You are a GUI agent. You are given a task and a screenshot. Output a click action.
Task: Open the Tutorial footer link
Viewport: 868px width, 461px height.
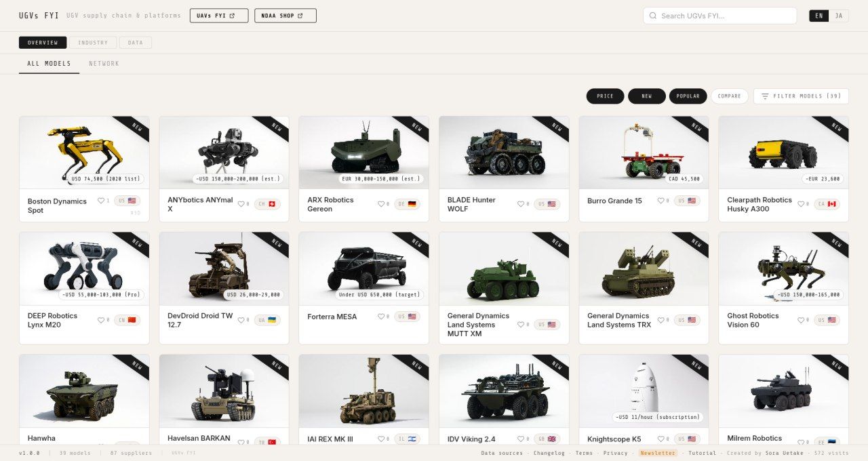point(702,453)
